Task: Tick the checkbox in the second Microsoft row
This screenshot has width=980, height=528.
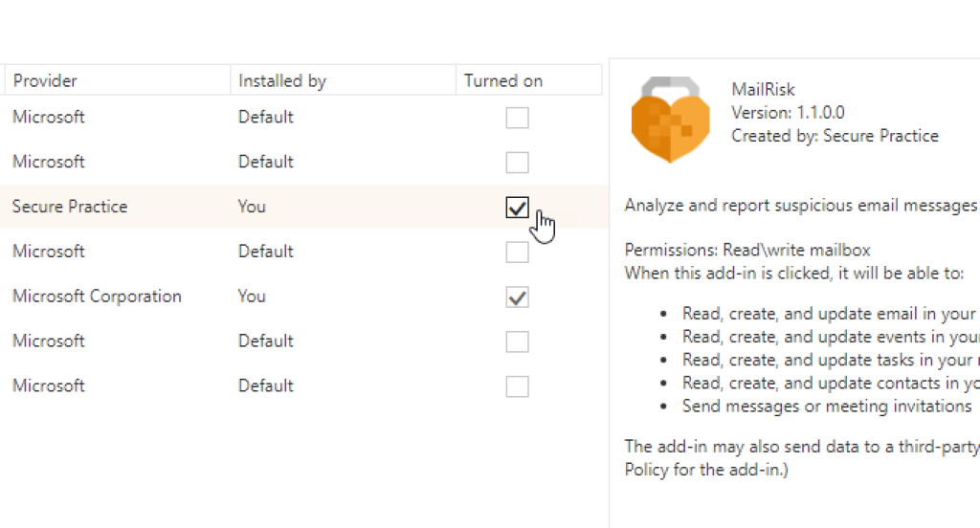Action: pos(517,162)
